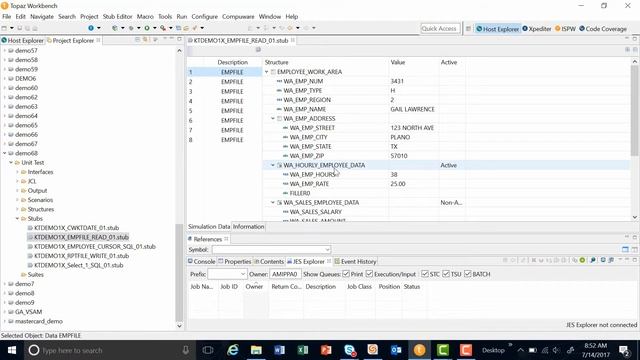Image resolution: width=640 pixels, height=360 pixels.
Task: Collapse the WA_HOURLY_EMPLOYEE_DATA node
Action: (x=273, y=165)
